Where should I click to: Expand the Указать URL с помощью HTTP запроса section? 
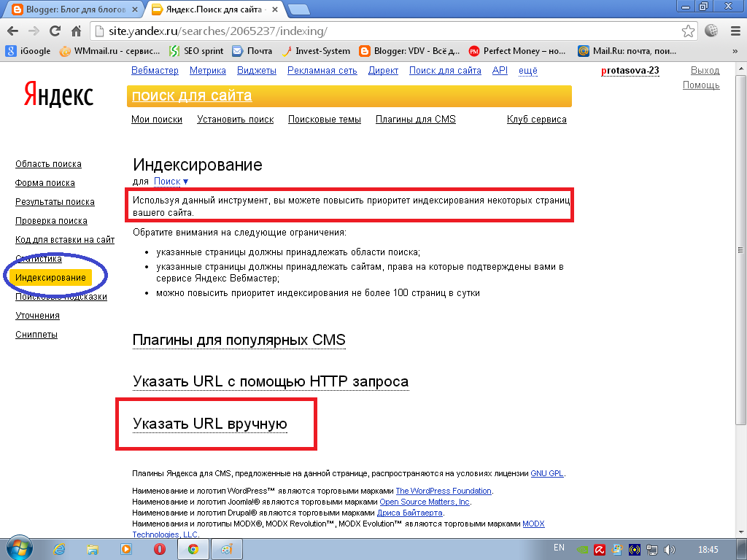(271, 381)
